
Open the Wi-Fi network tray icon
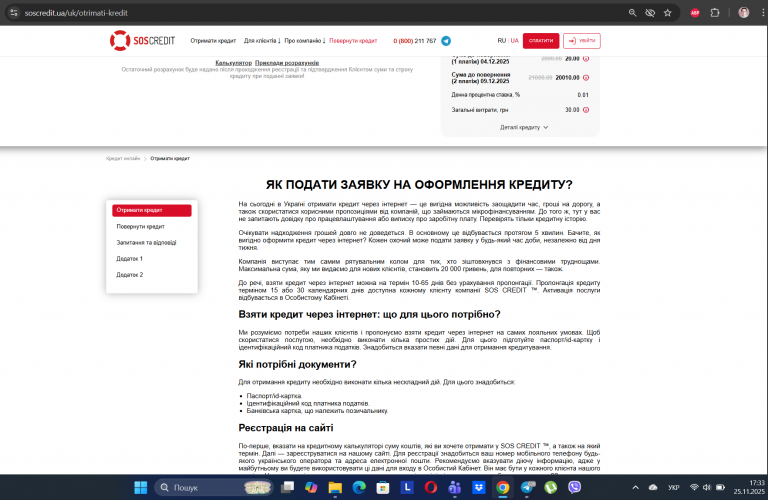point(694,487)
